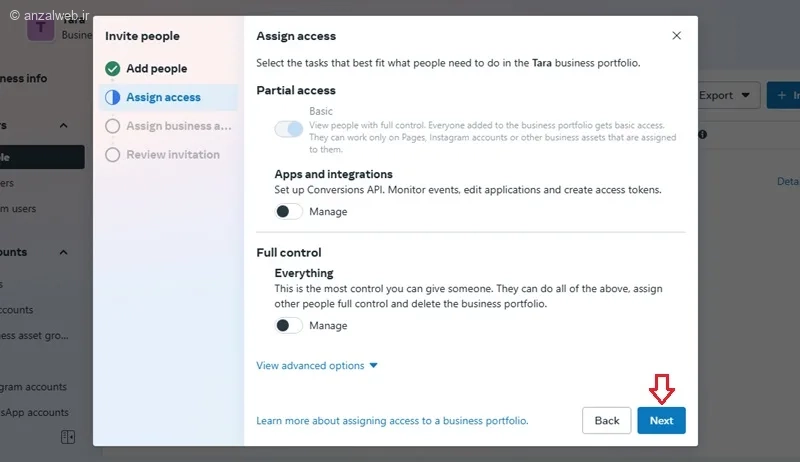The image size is (800, 462).
Task: Toggle the Basic access switch
Action: tap(289, 129)
